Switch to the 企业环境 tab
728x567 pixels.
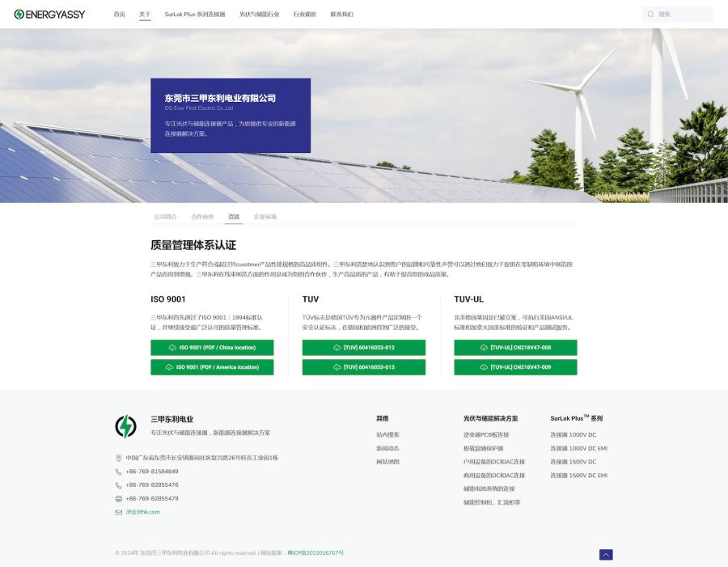265,217
